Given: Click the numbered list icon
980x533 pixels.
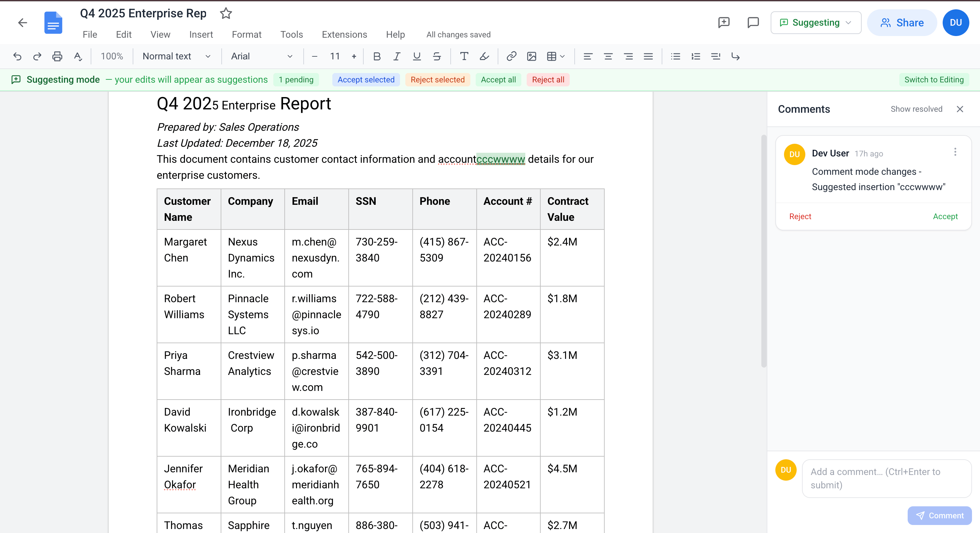Looking at the screenshot, I should point(695,56).
